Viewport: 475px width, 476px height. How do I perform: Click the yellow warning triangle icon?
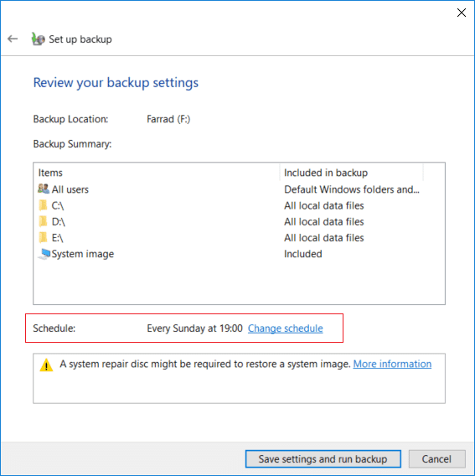[x=46, y=365]
